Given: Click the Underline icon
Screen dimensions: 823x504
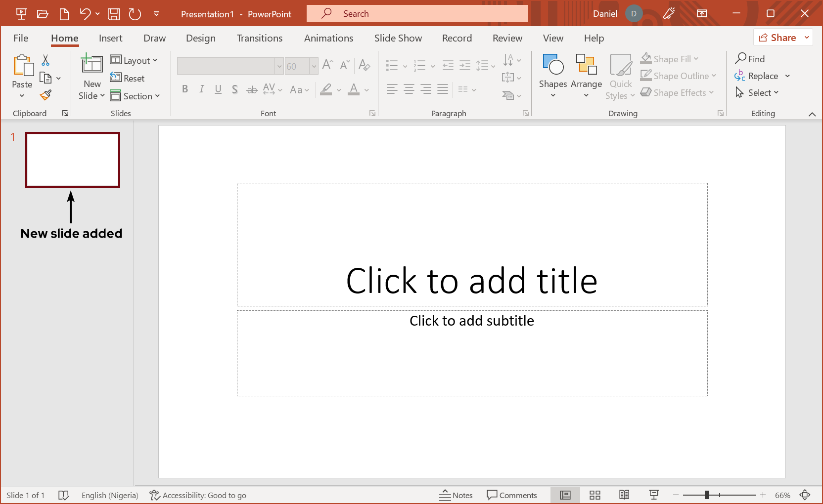Looking at the screenshot, I should pyautogui.click(x=218, y=89).
